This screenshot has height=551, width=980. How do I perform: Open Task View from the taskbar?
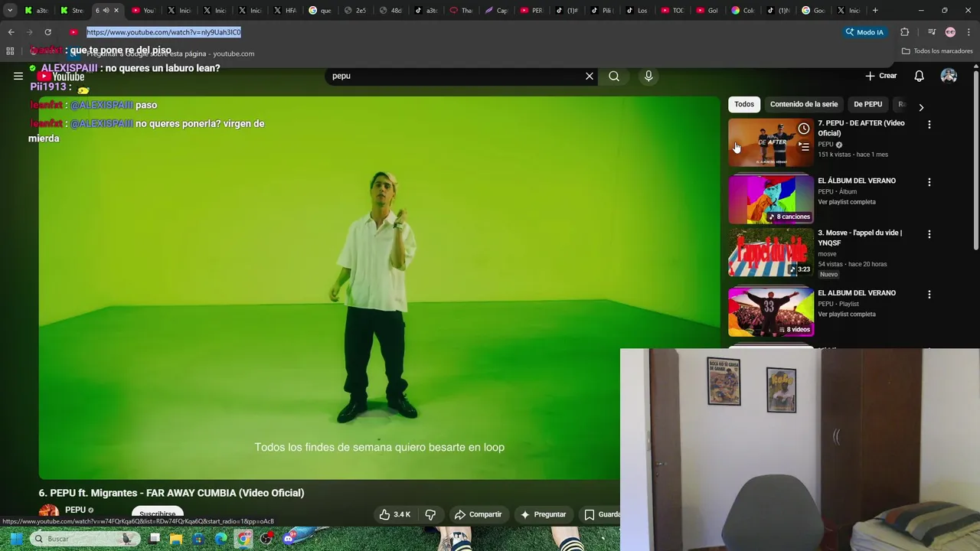[x=155, y=539]
